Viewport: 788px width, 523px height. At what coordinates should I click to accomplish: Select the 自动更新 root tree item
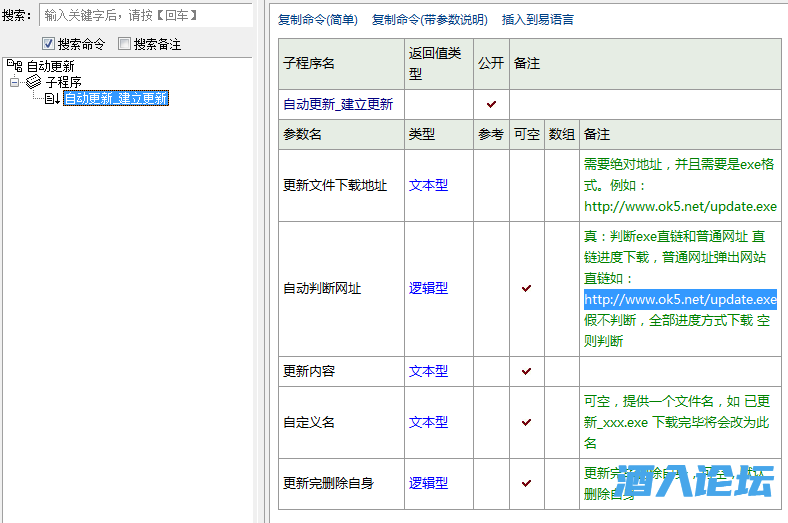(x=50, y=66)
